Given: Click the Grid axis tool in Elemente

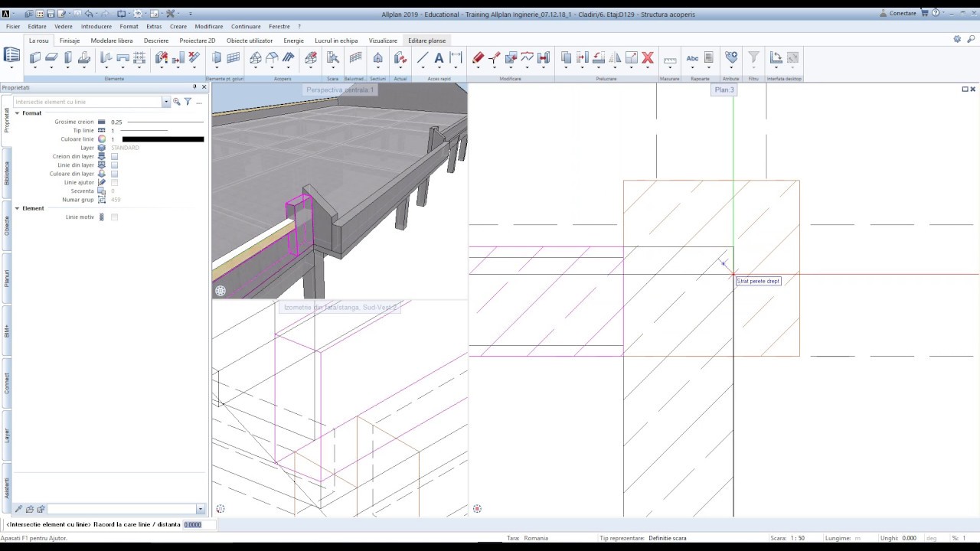Looking at the screenshot, I should tap(139, 57).
